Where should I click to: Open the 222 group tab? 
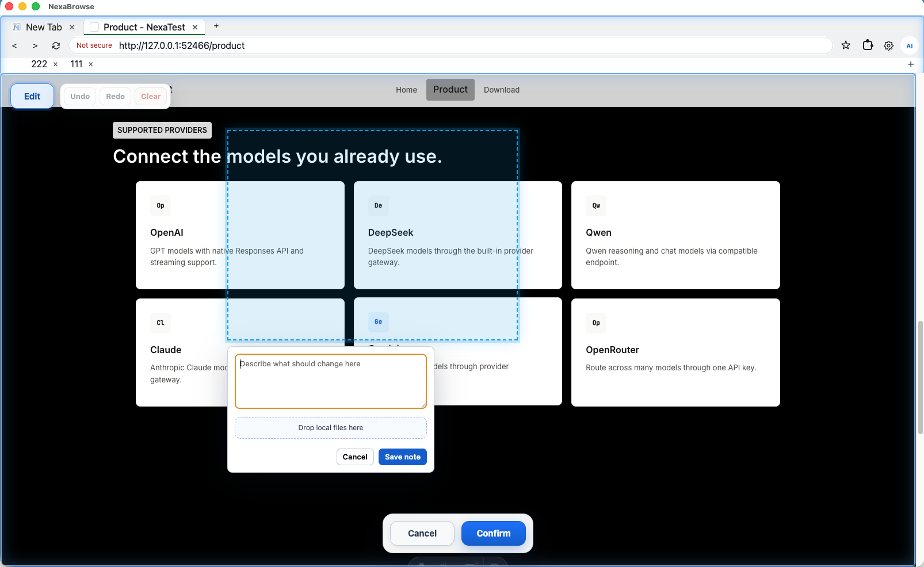(39, 64)
